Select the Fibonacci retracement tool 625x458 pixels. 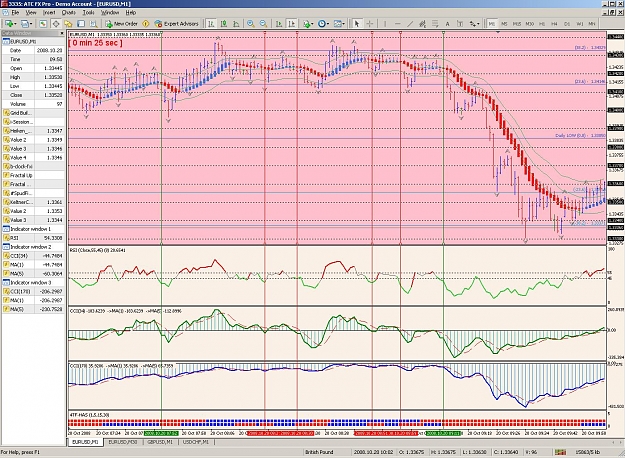[435, 24]
